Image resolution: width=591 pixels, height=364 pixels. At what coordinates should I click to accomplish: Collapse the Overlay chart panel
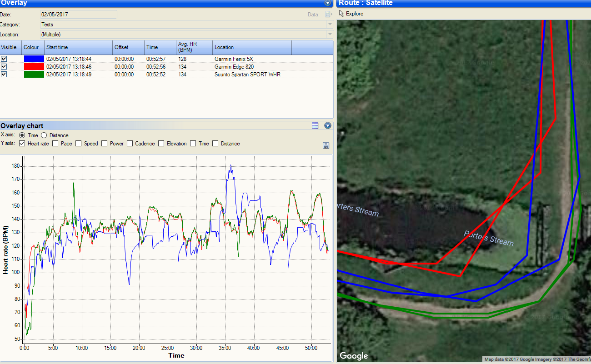pyautogui.click(x=328, y=126)
